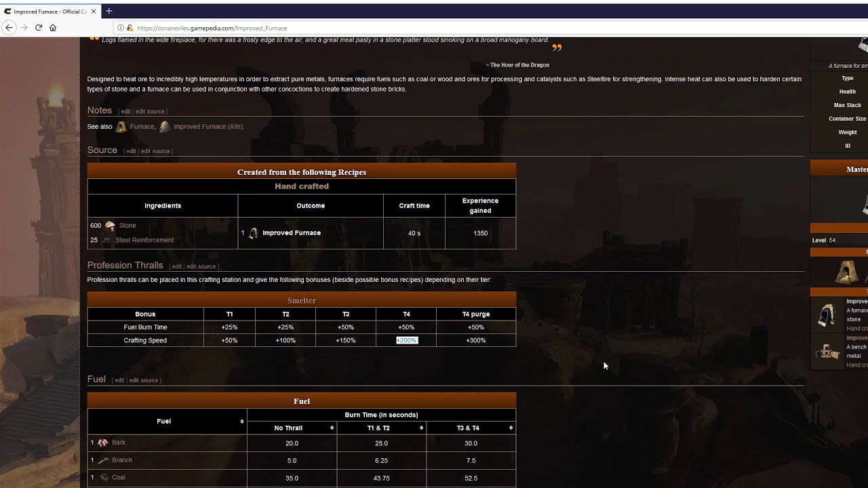
Task: Close the Improved Furnace browser tab
Action: tap(94, 11)
